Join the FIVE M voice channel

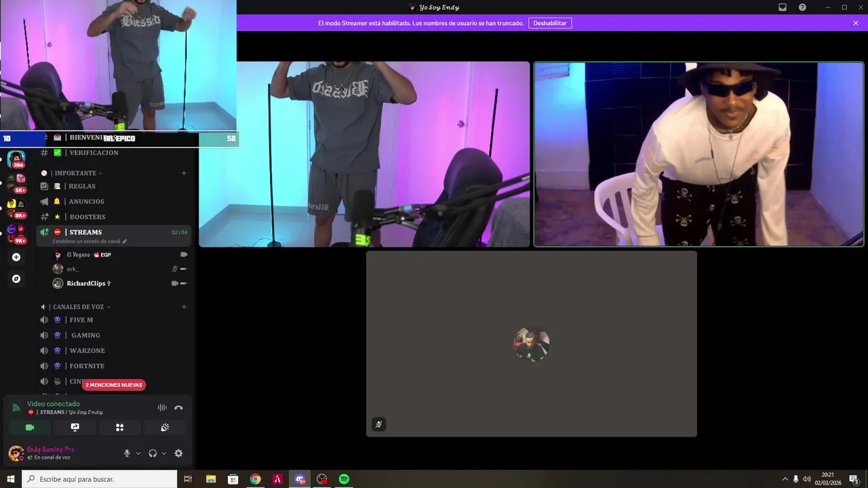(x=113, y=320)
